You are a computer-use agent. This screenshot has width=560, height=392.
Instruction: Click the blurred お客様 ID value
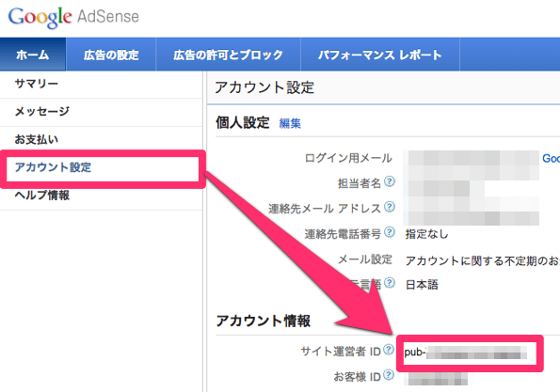click(x=436, y=379)
